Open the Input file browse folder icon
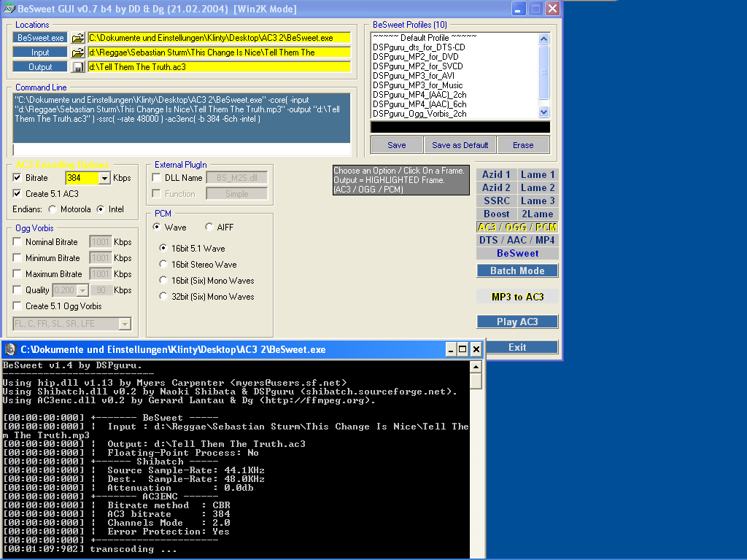747x560 pixels. (77, 52)
